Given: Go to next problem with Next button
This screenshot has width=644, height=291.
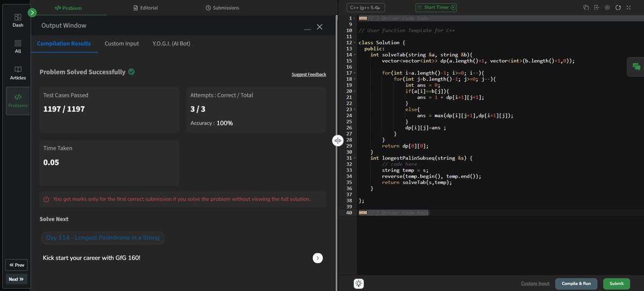Looking at the screenshot, I should tap(17, 279).
